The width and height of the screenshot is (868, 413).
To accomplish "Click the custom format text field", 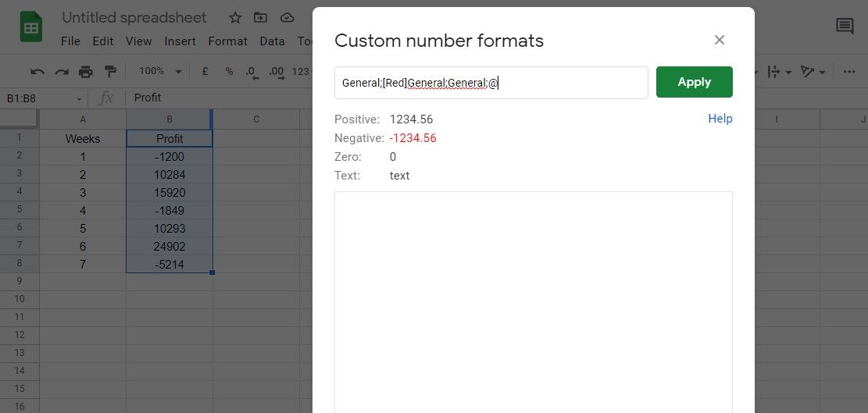I will click(x=491, y=82).
